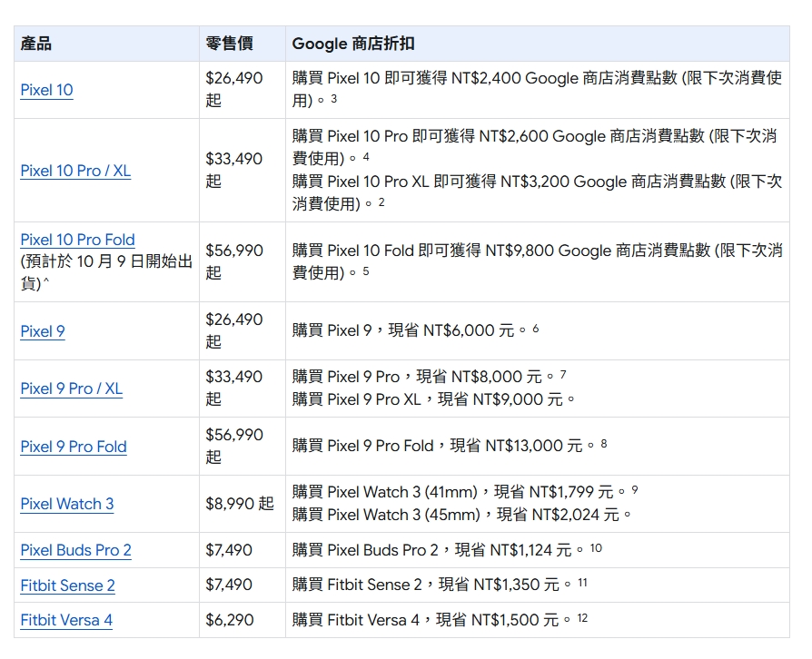Open the Pixel 10 Pro / XL link

click(x=75, y=171)
